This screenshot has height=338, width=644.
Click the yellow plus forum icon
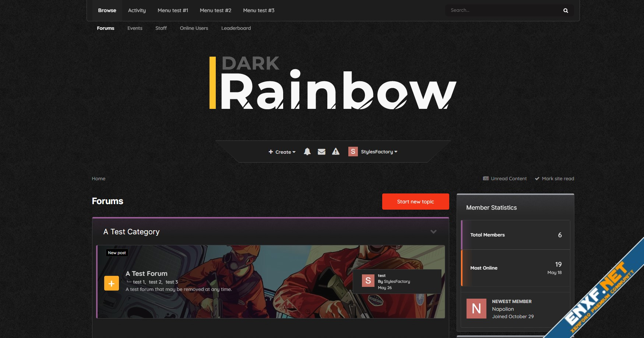(112, 283)
